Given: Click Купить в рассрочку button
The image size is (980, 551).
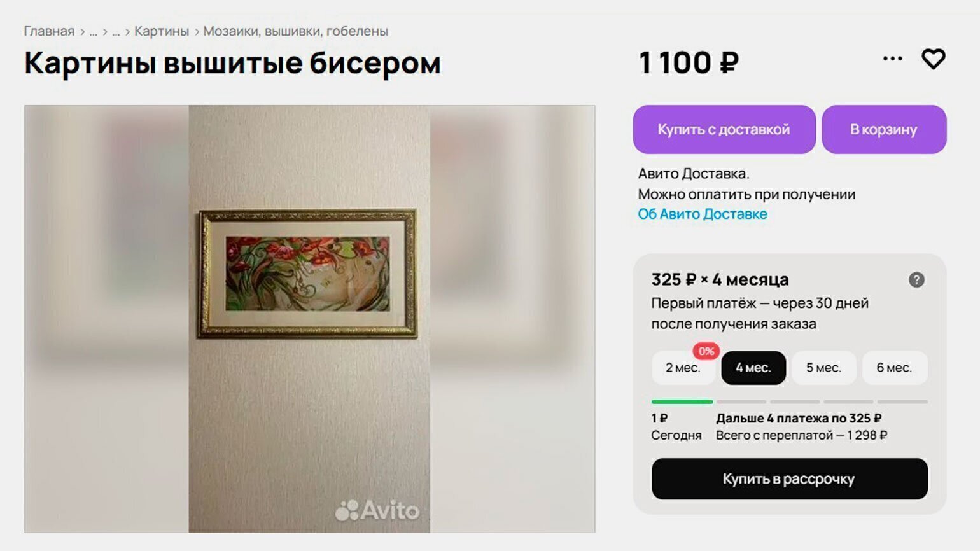Looking at the screenshot, I should (789, 479).
